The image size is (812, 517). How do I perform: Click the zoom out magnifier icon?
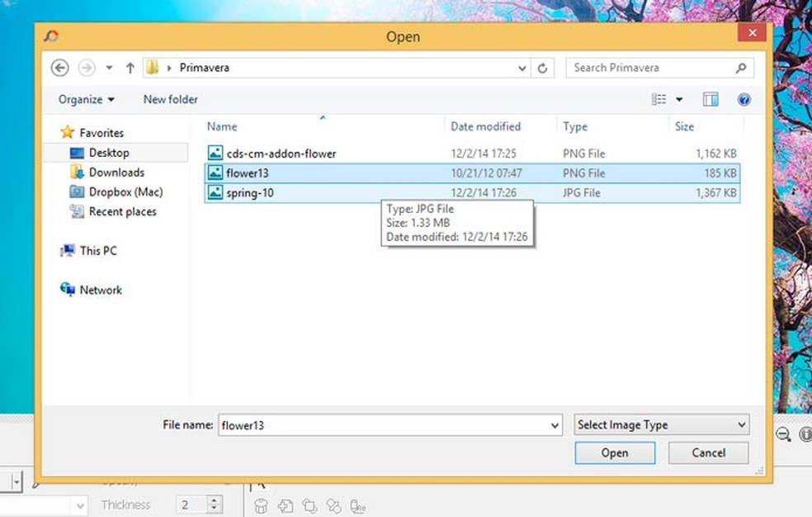783,434
